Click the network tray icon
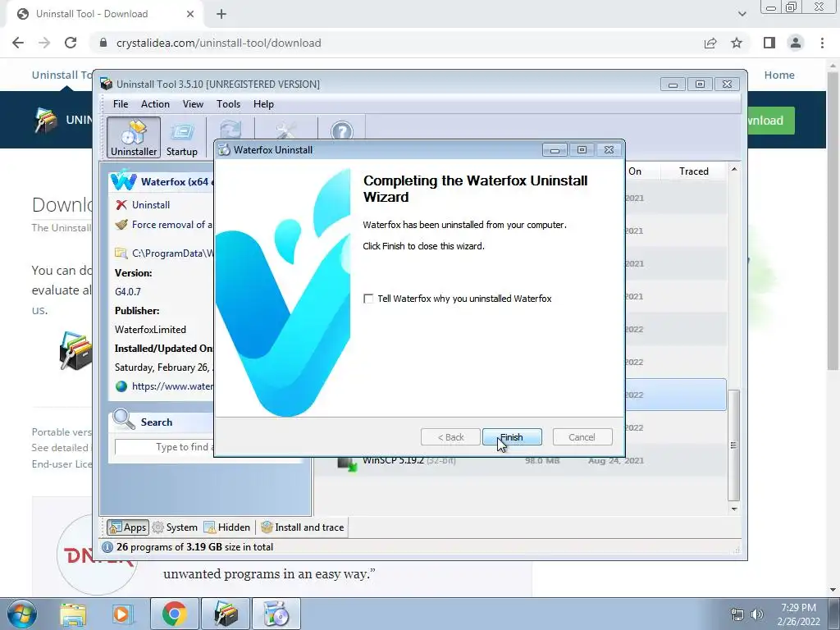 point(737,614)
